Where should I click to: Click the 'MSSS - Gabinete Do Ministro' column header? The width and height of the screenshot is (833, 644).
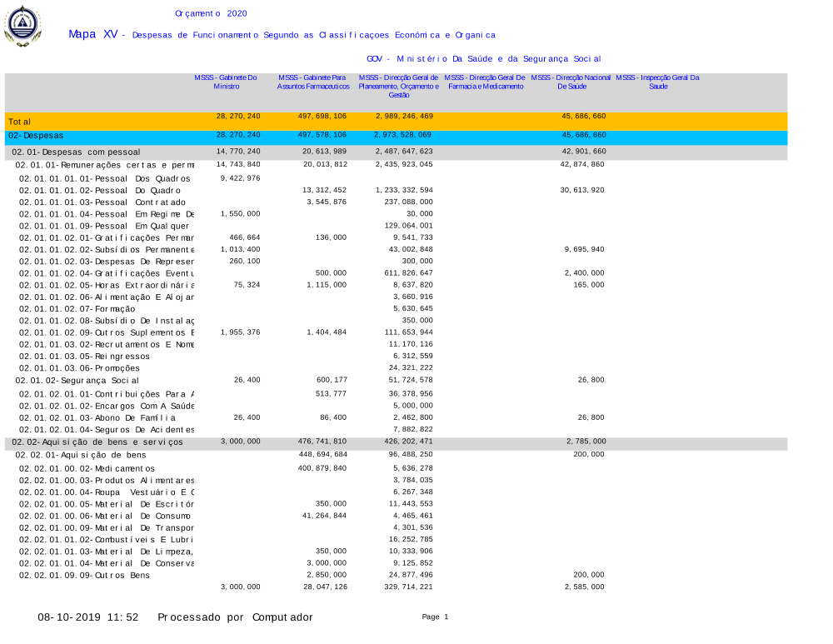pos(226,82)
